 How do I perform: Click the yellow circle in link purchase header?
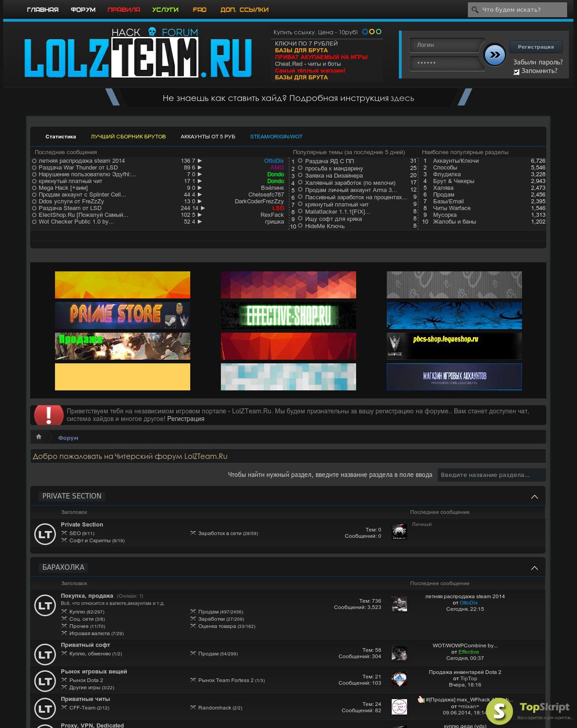[x=372, y=32]
